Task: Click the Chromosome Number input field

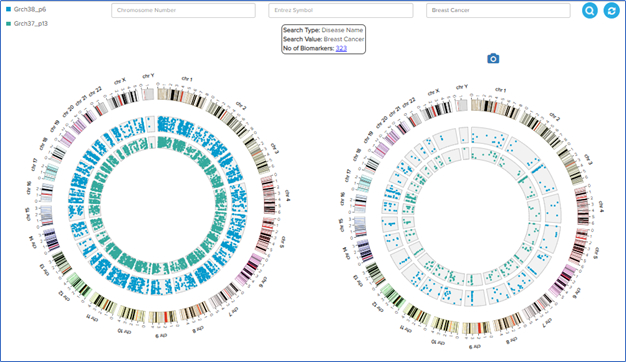Action: pyautogui.click(x=183, y=10)
